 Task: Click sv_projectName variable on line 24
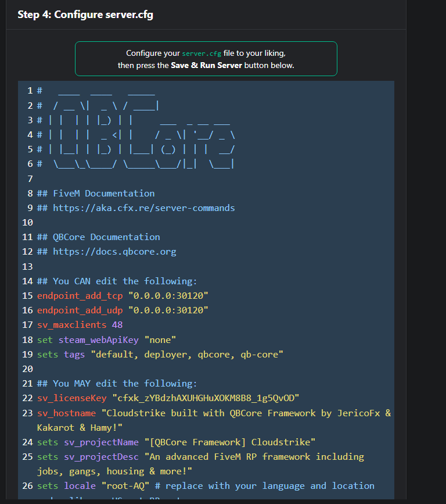[x=101, y=442]
